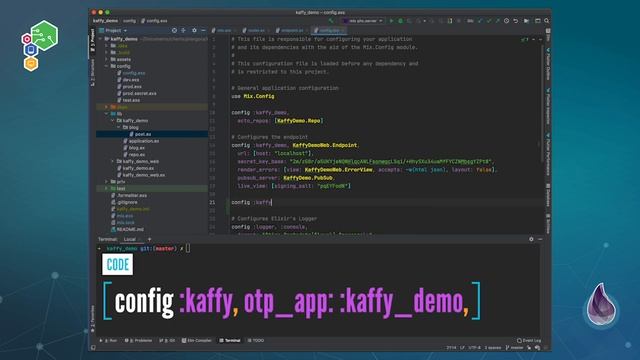Open the Project Structure toolbar icon
640x360 pixels.
538,20
